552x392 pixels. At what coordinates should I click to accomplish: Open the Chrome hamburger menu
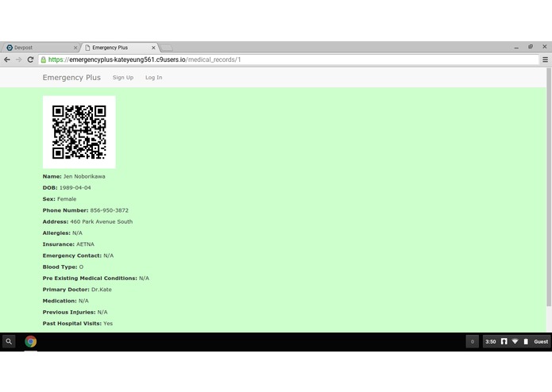545,60
